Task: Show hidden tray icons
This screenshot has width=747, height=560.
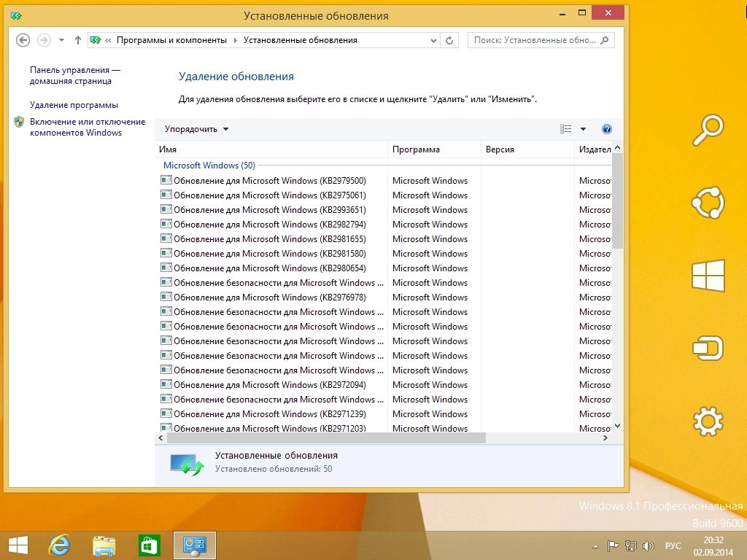Action: [x=595, y=546]
